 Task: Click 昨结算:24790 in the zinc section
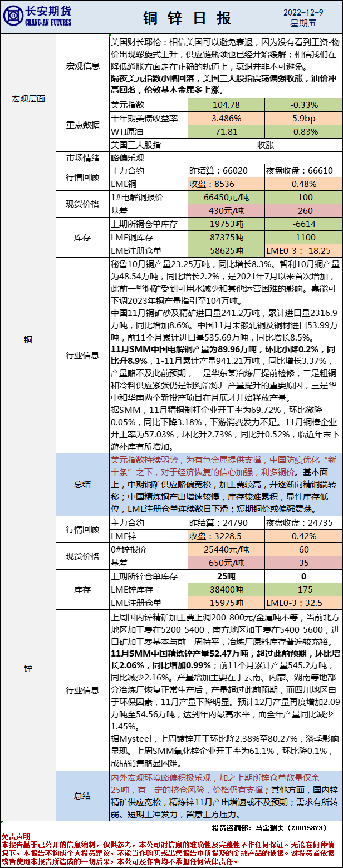pos(226,523)
